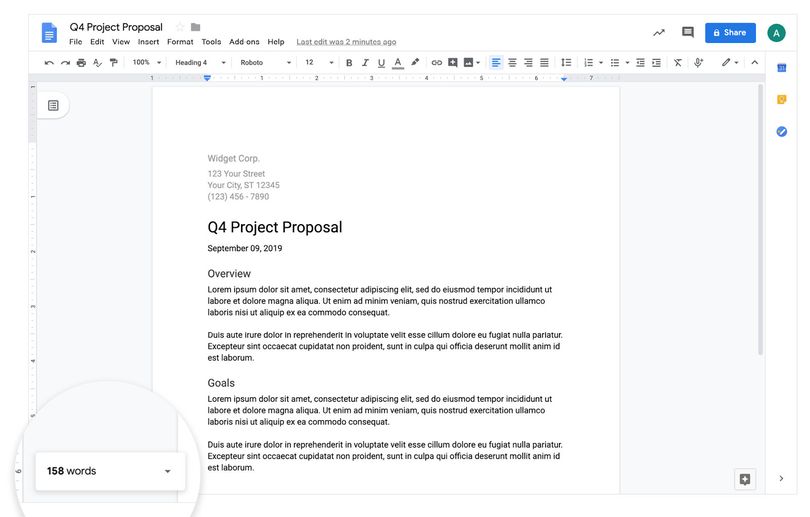This screenshot has height=517, width=810.
Task: Click the blue Share button
Action: 730,33
